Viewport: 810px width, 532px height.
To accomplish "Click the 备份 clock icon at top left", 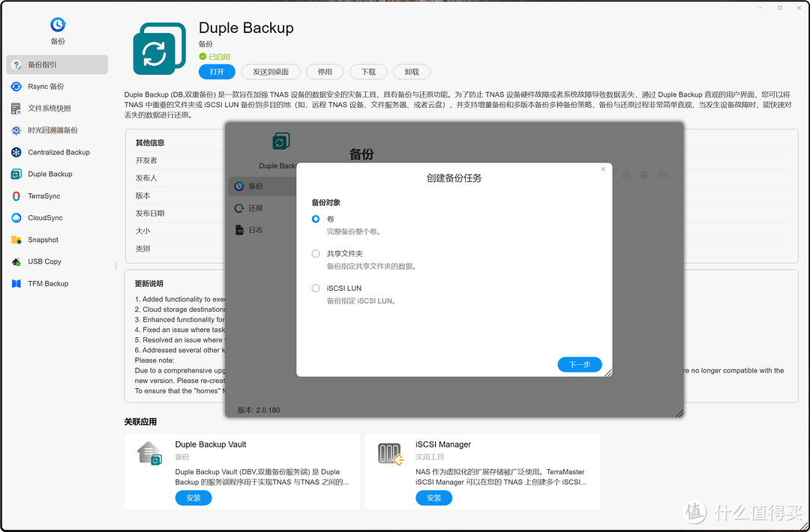I will (x=58, y=24).
